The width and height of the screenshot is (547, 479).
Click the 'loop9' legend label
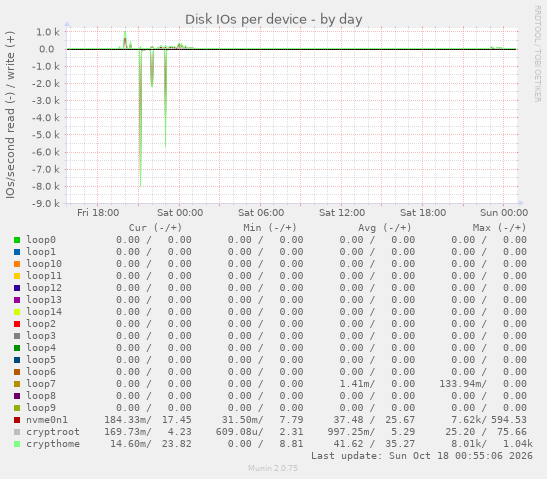pos(41,408)
